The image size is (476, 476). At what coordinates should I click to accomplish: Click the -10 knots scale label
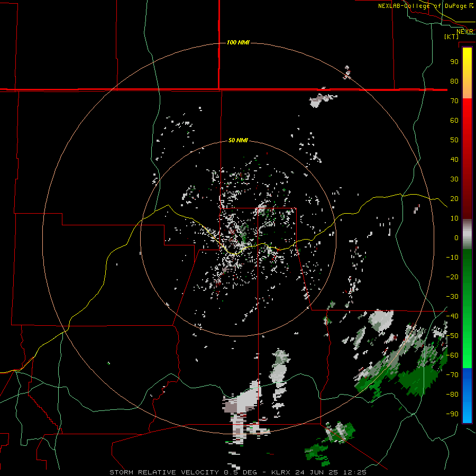click(452, 258)
